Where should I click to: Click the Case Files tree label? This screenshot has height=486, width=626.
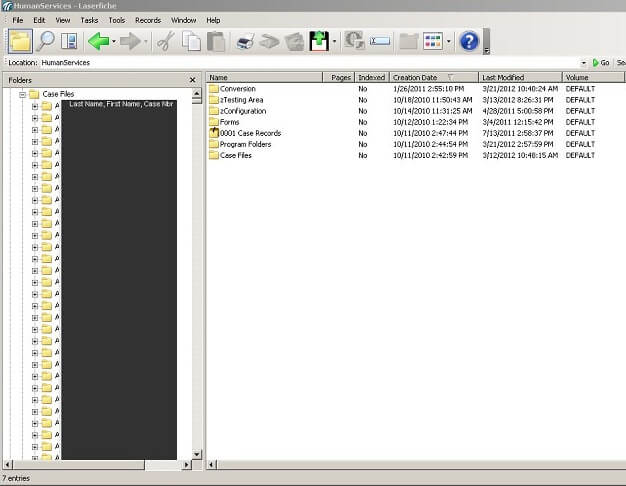[58, 94]
